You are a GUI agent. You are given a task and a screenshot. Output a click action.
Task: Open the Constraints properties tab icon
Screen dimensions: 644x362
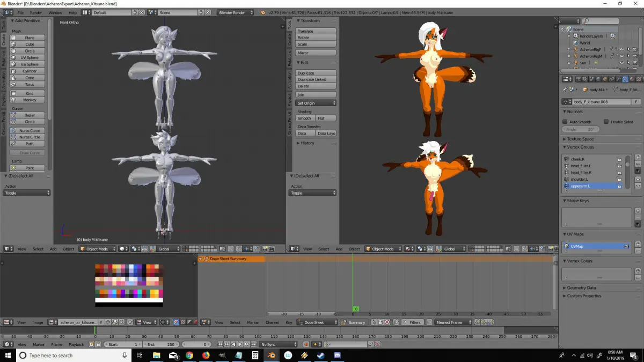[x=612, y=79]
